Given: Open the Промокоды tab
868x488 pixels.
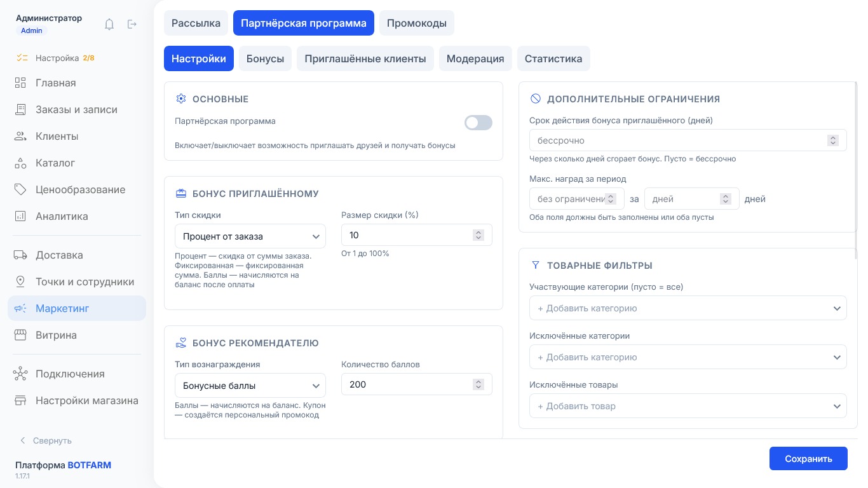Looking at the screenshot, I should (x=417, y=23).
